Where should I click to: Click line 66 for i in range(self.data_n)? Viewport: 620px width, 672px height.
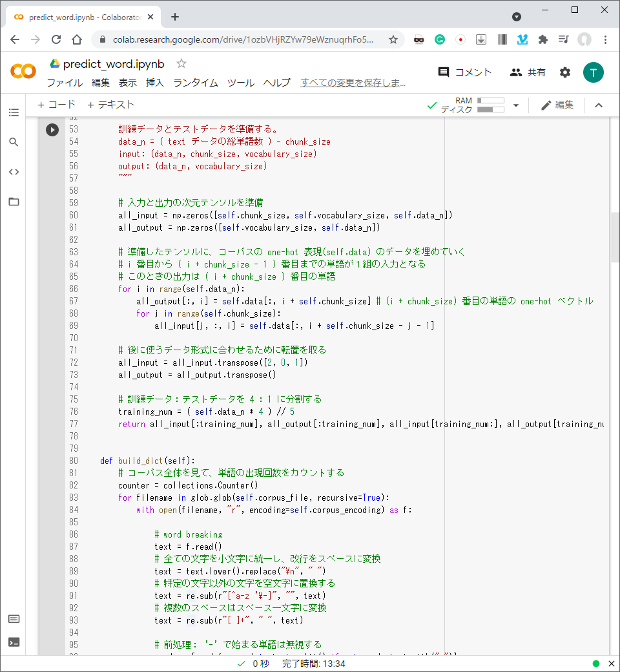181,289
